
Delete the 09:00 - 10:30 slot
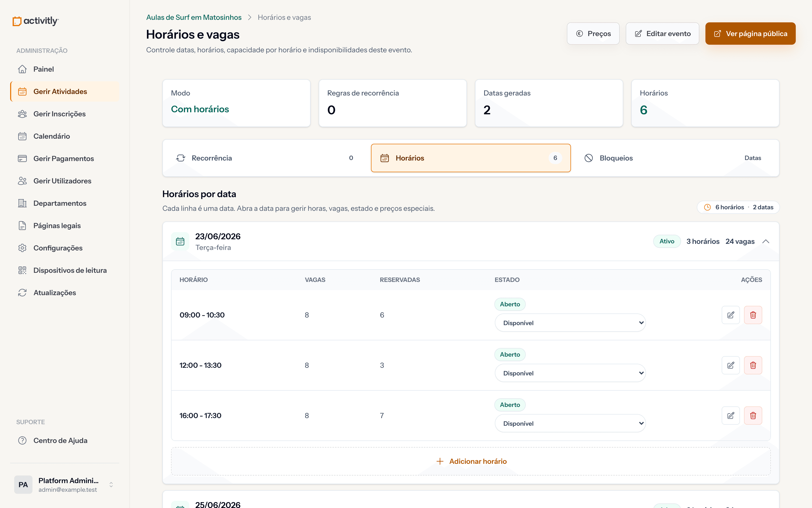[x=753, y=315]
